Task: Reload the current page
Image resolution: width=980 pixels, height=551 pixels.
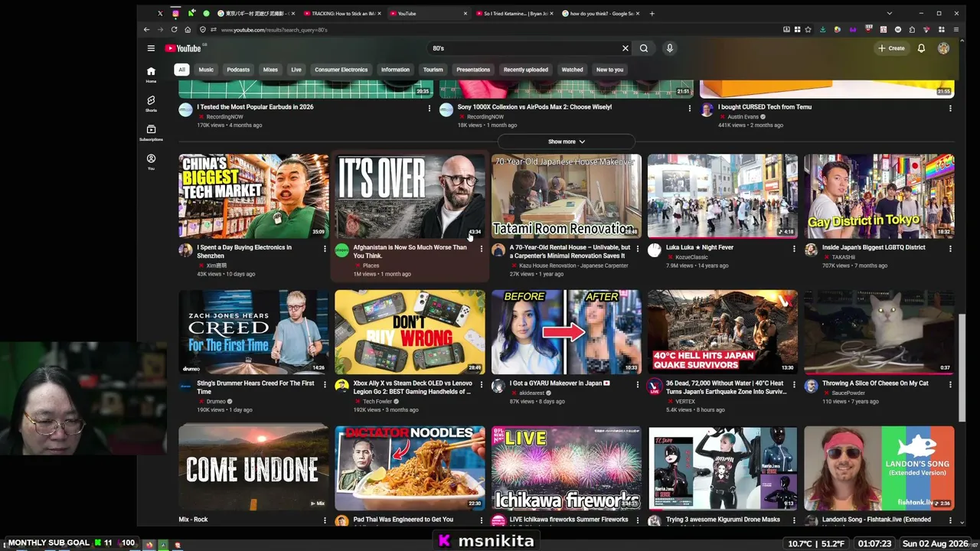Action: click(x=174, y=30)
